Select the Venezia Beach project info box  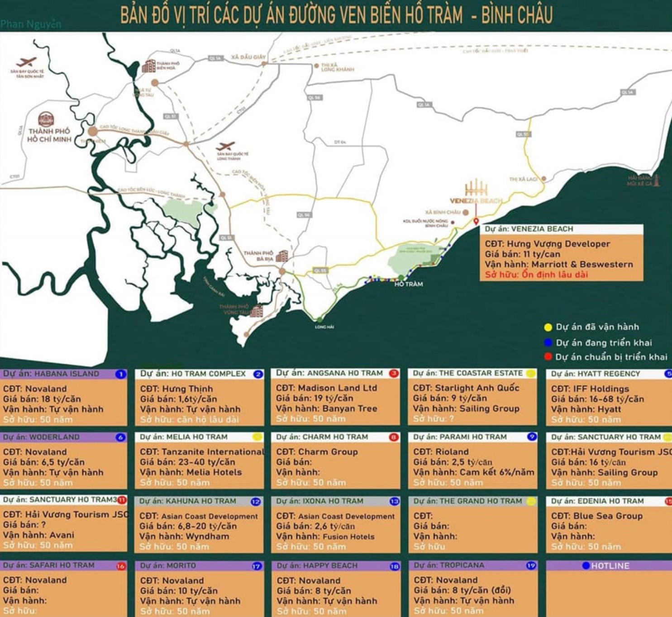click(561, 253)
